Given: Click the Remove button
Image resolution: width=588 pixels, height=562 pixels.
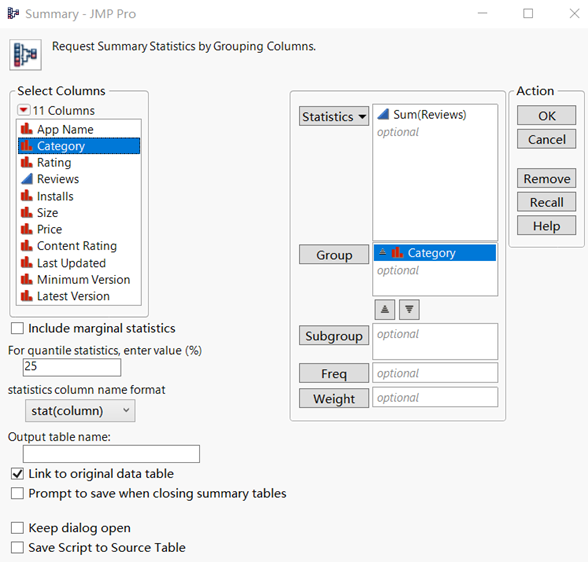Looking at the screenshot, I should coord(546,178).
